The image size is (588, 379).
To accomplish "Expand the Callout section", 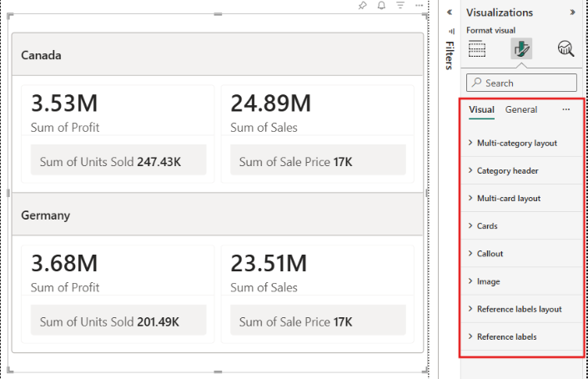I will click(x=490, y=253).
